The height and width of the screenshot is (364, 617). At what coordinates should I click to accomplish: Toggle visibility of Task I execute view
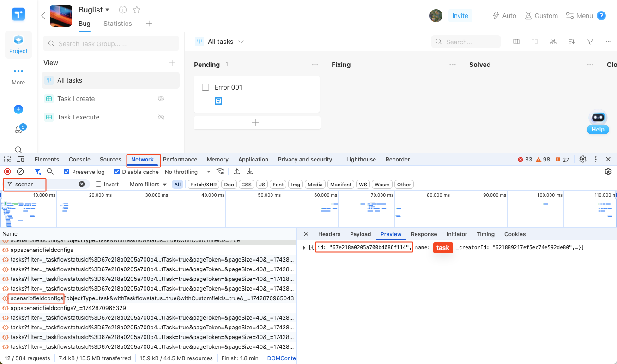[161, 117]
